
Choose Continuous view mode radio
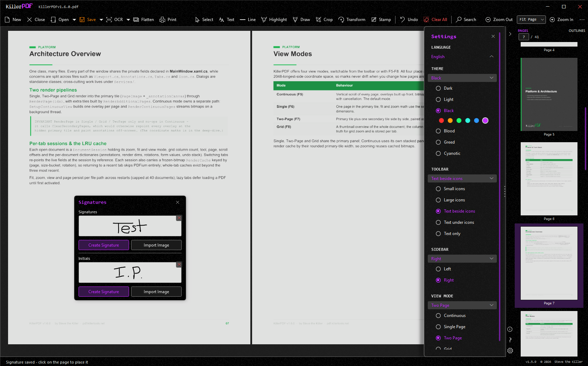point(438,316)
